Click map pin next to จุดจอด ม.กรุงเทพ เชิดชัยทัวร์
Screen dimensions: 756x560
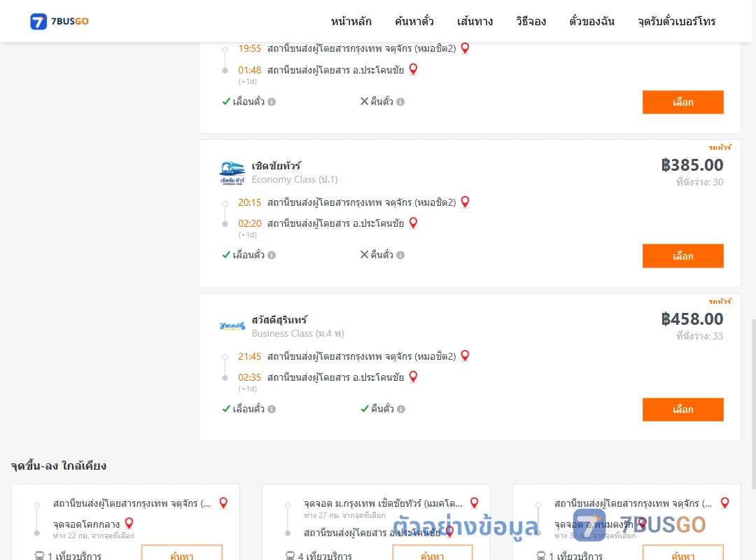coord(475,503)
